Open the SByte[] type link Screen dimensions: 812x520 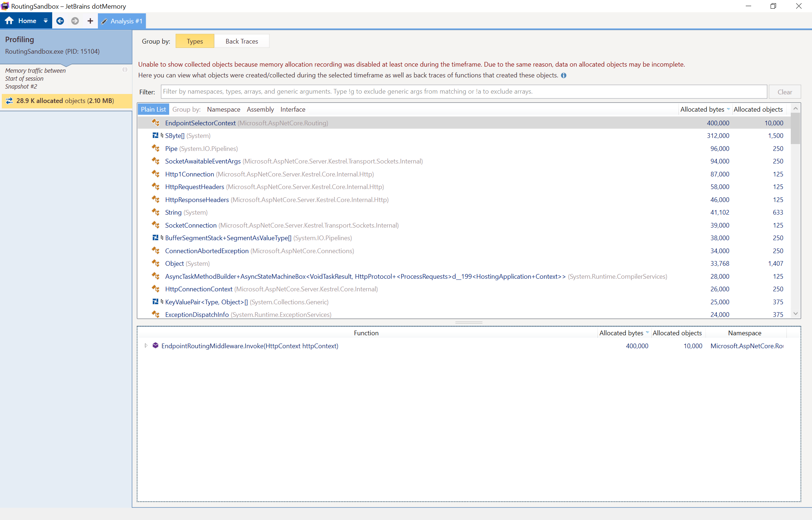click(x=175, y=136)
